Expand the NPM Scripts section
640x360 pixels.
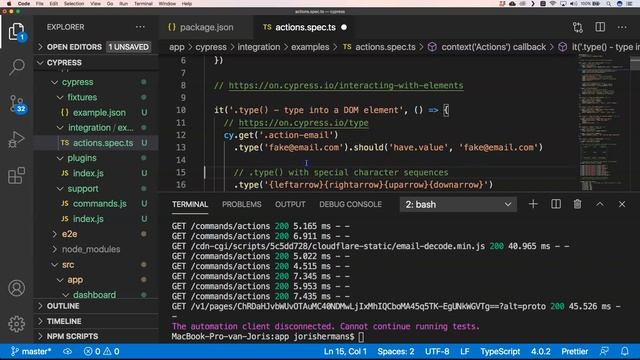(x=40, y=336)
